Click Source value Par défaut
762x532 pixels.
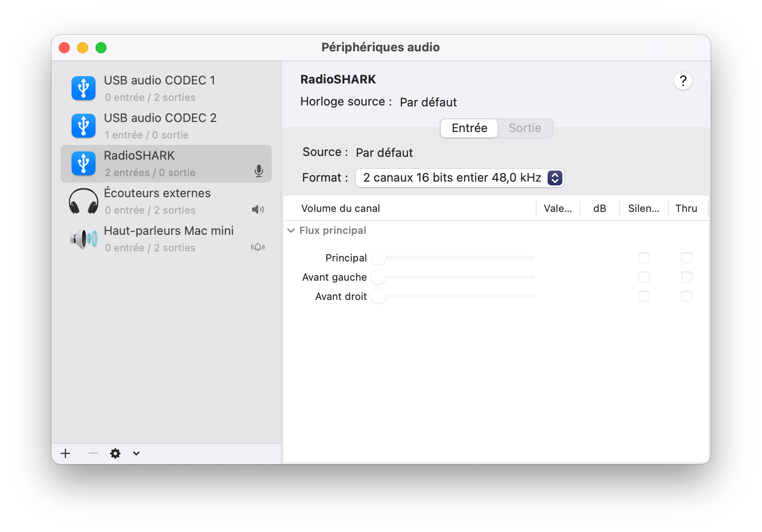[384, 153]
